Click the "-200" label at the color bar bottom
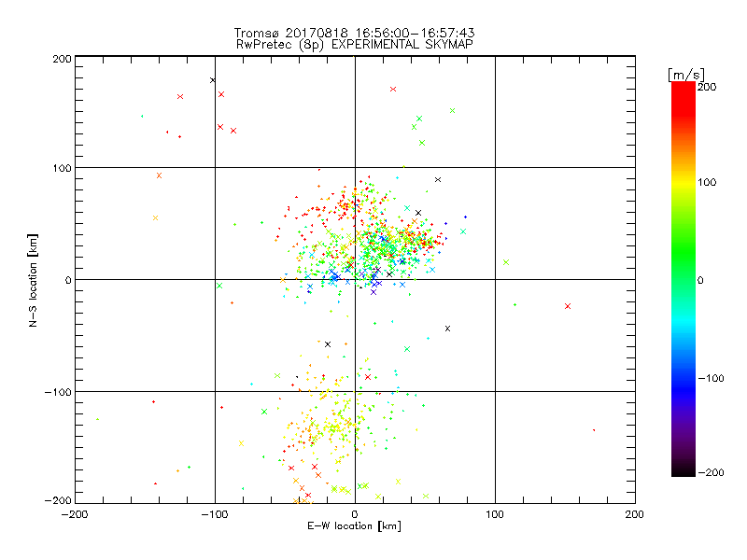This screenshot has height=560, width=747. (711, 473)
